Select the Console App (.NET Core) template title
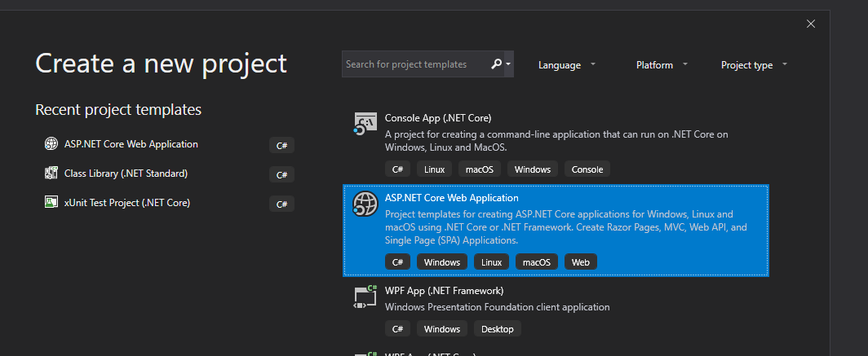868x356 pixels. click(438, 118)
